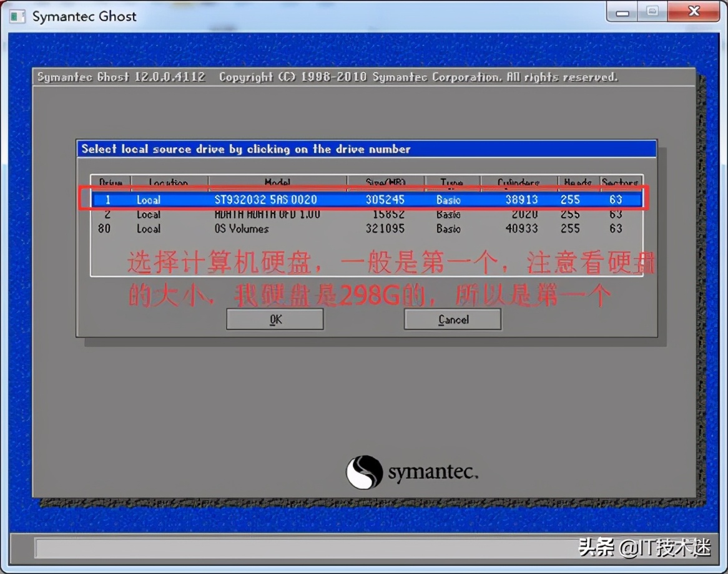Select drive 2 row with size 15852
The height and width of the screenshot is (574, 728).
click(x=366, y=215)
